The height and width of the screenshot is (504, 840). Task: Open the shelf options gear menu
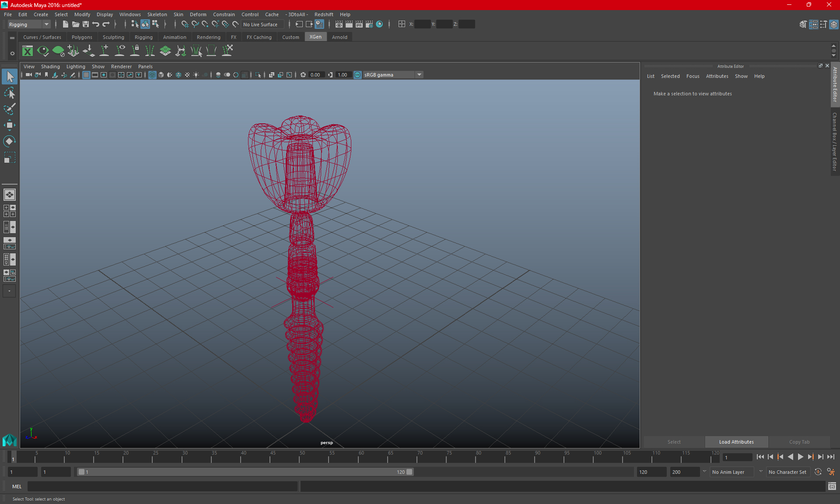coord(12,53)
